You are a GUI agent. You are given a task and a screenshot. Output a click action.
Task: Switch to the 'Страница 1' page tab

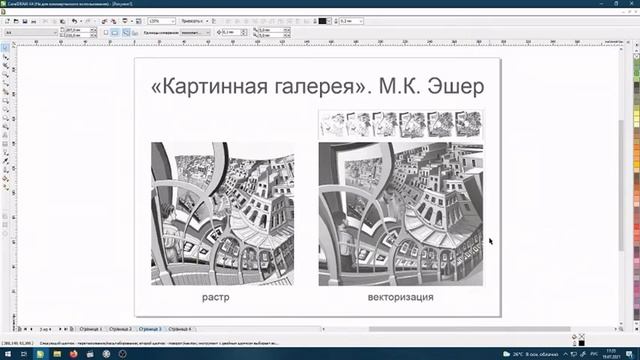point(91,329)
